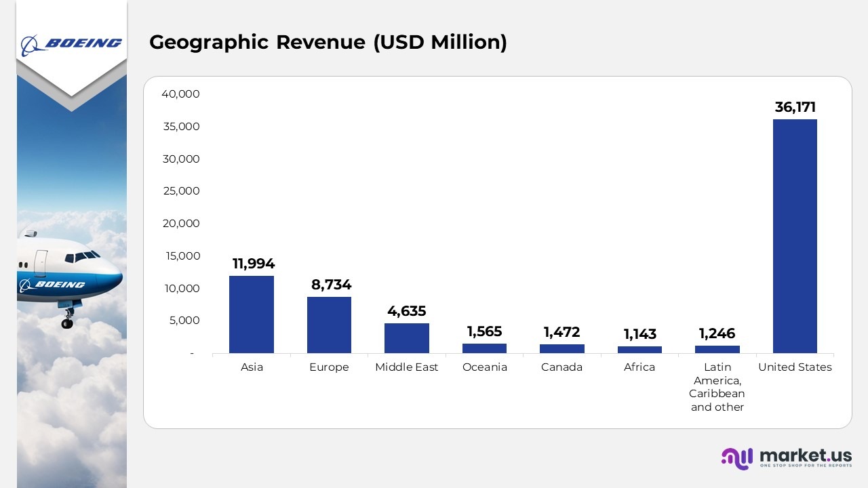Select the Middle East bar
Screen dimensions: 868x488
(407, 338)
